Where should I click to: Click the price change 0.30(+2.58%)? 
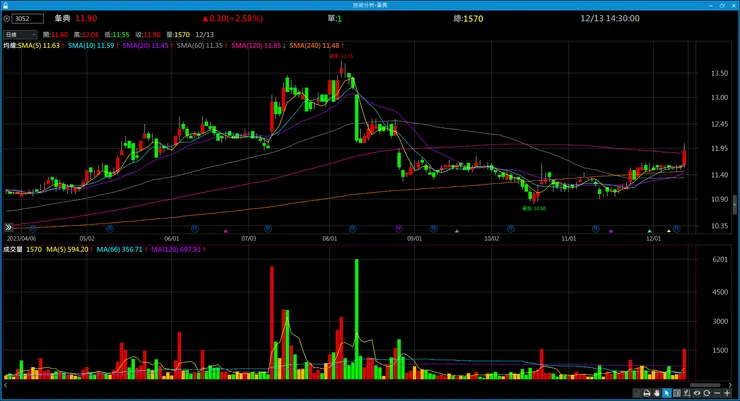[x=233, y=18]
